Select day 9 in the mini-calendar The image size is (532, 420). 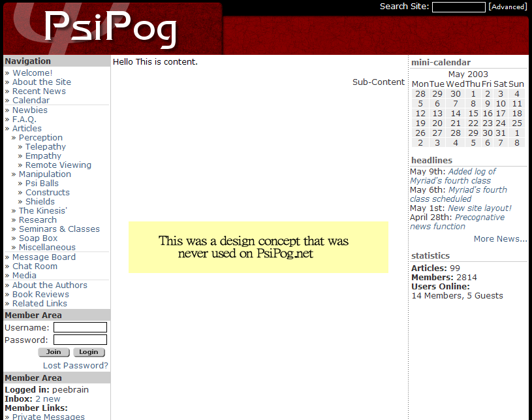pos(487,104)
